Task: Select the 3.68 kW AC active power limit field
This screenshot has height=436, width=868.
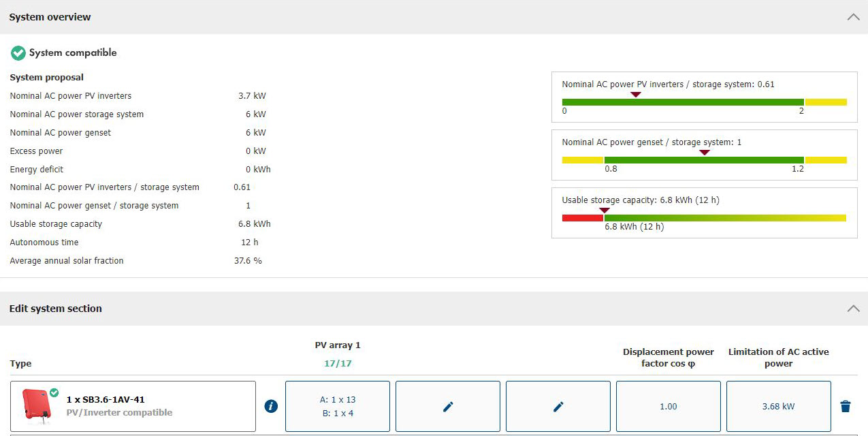Action: (x=778, y=406)
